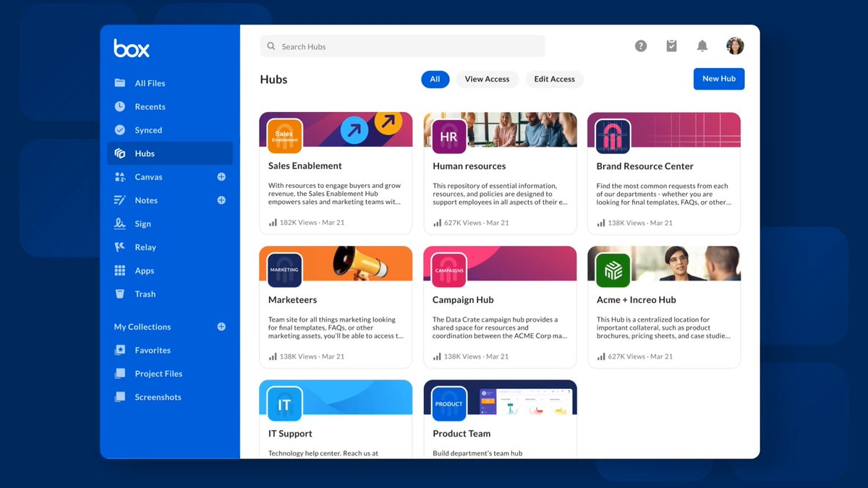The image size is (868, 488).
Task: Click Sales Enablement orange hub logo
Action: pyautogui.click(x=285, y=137)
